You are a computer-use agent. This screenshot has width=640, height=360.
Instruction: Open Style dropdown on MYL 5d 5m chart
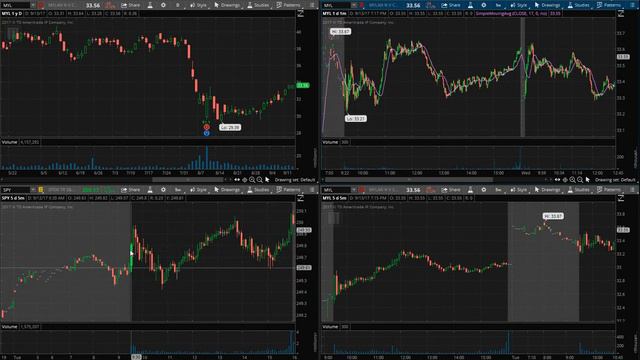519,190
